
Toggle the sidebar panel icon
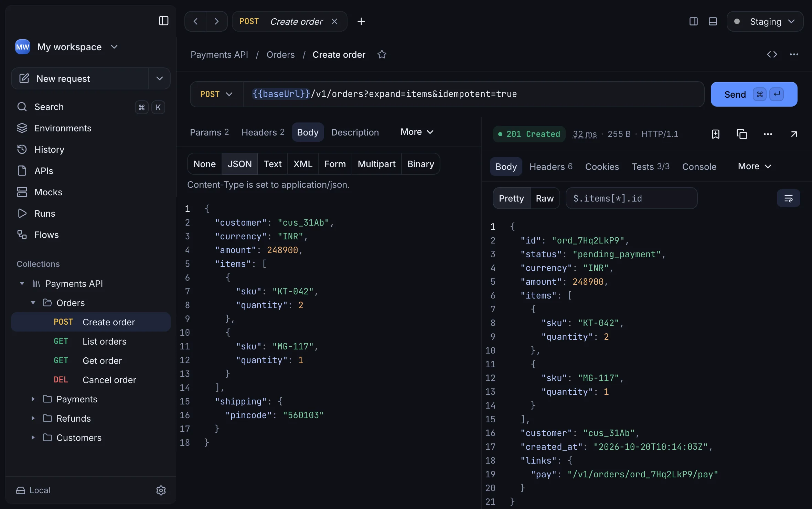164,21
